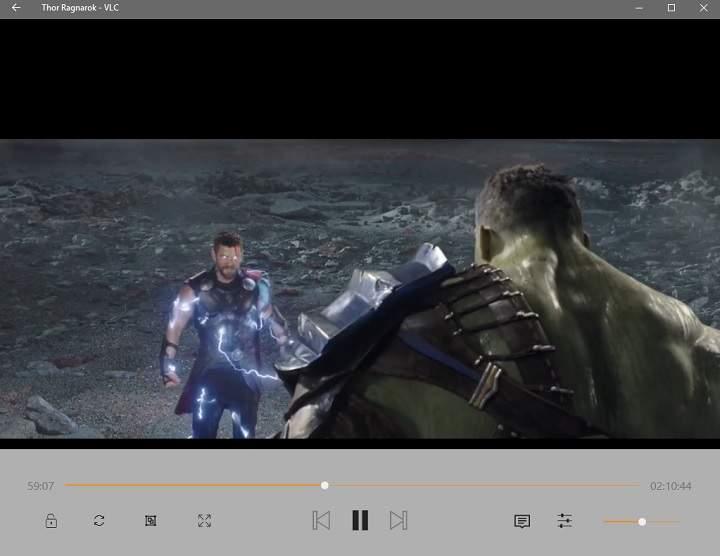Pause the video playback
This screenshot has width=720, height=556.
point(360,520)
